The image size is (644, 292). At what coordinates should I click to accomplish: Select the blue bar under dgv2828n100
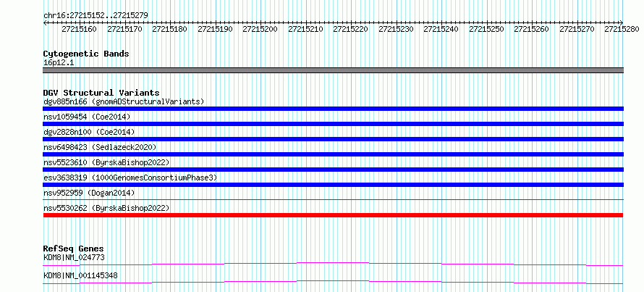coord(333,139)
